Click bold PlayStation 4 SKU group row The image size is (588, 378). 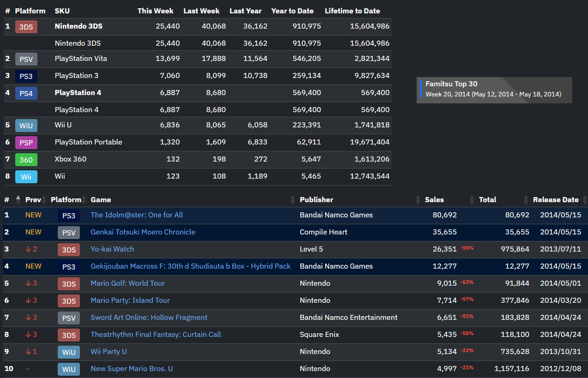pyautogui.click(x=198, y=93)
